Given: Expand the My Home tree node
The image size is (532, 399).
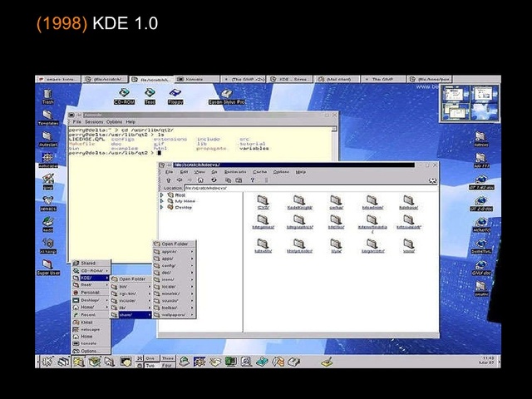Looking at the screenshot, I should click(162, 201).
